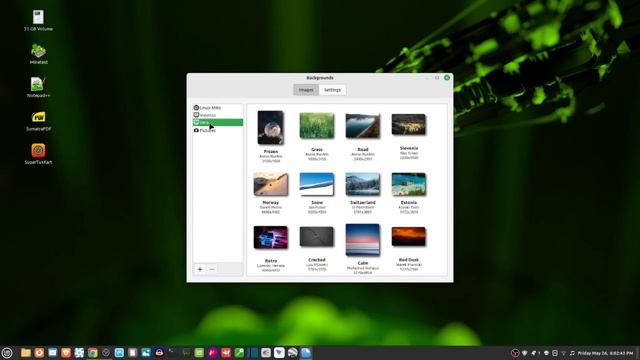Choose the Frozen wallpaper thumbnail
This screenshot has width=640, height=360.
pyautogui.click(x=271, y=127)
